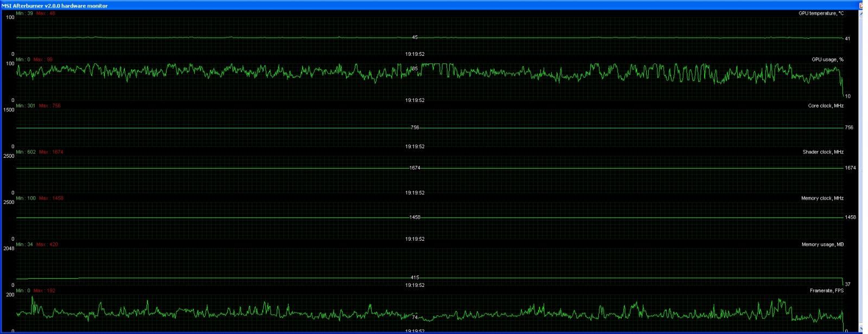Click the 'GPU usage, %' graph label
This screenshot has width=868, height=334.
pyautogui.click(x=827, y=60)
